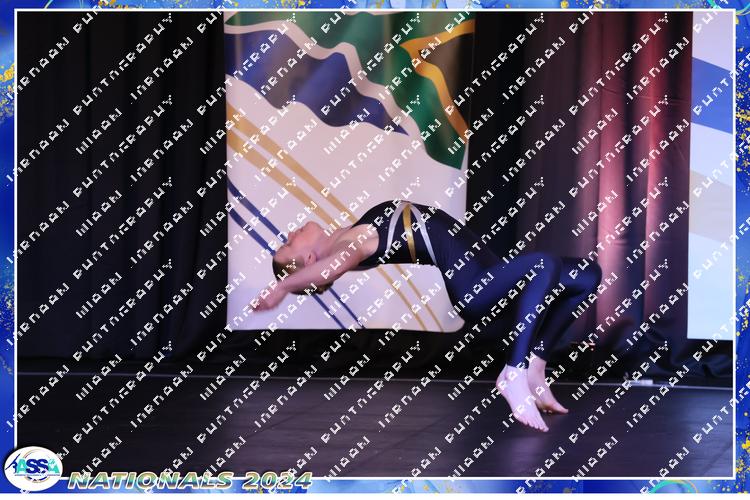Select the blue decorative frame top border

(375, 5)
